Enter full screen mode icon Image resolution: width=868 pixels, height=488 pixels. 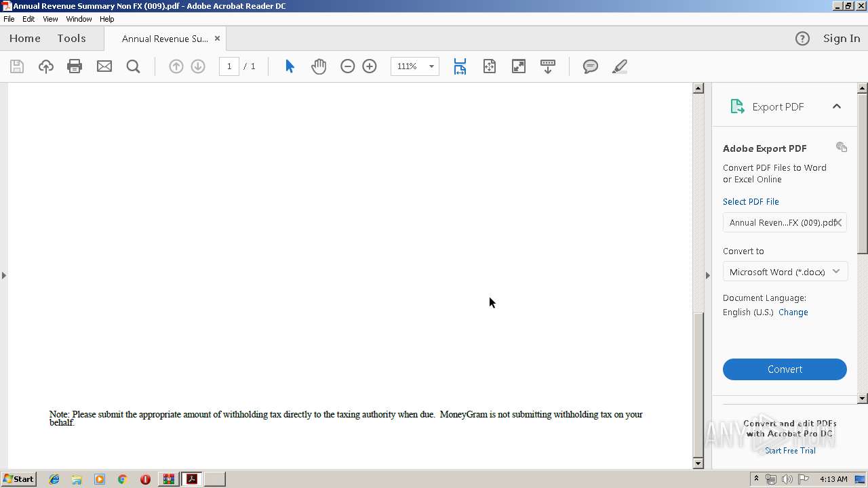point(519,66)
